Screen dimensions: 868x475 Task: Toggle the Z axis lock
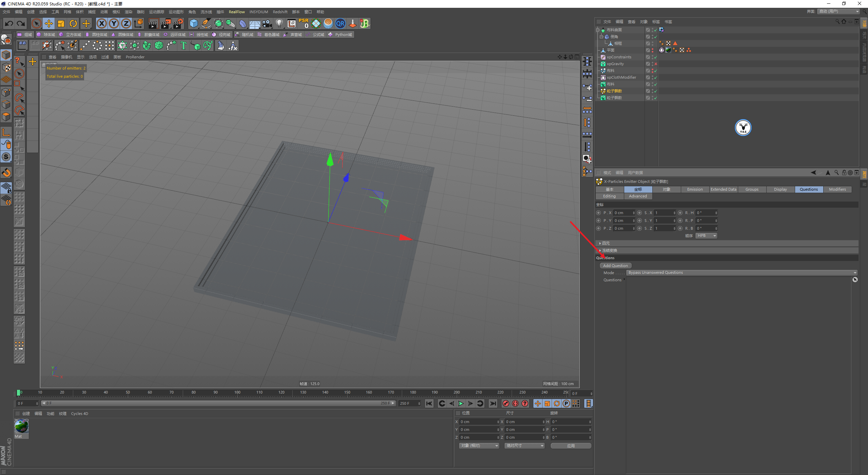pos(126,23)
